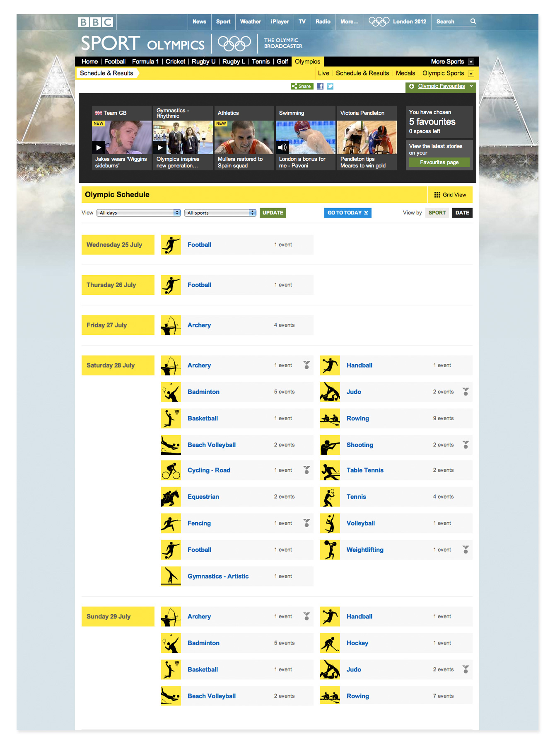Image resolution: width=555 pixels, height=756 pixels.
Task: Click Saturday's Beach Volleyball pictogram
Action: [x=171, y=445]
